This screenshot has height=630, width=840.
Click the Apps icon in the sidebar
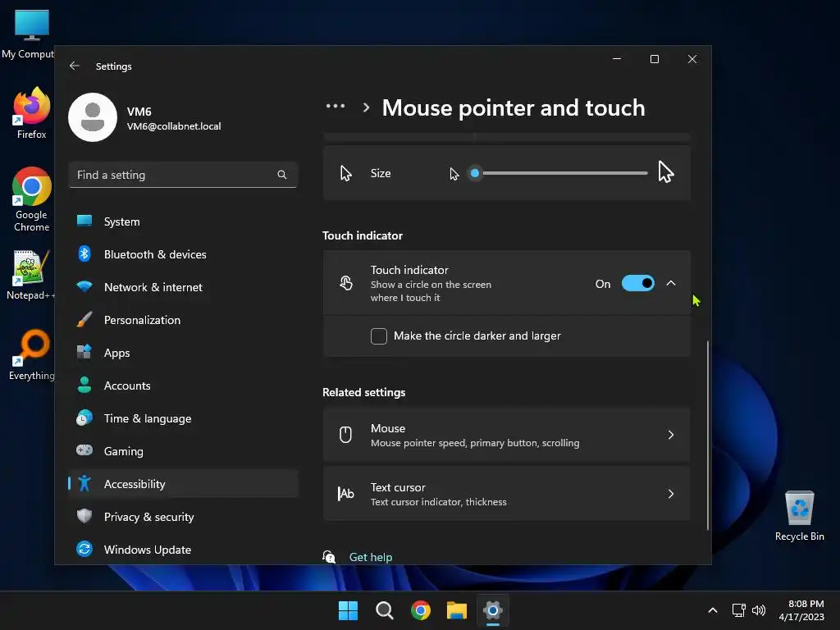click(x=84, y=352)
